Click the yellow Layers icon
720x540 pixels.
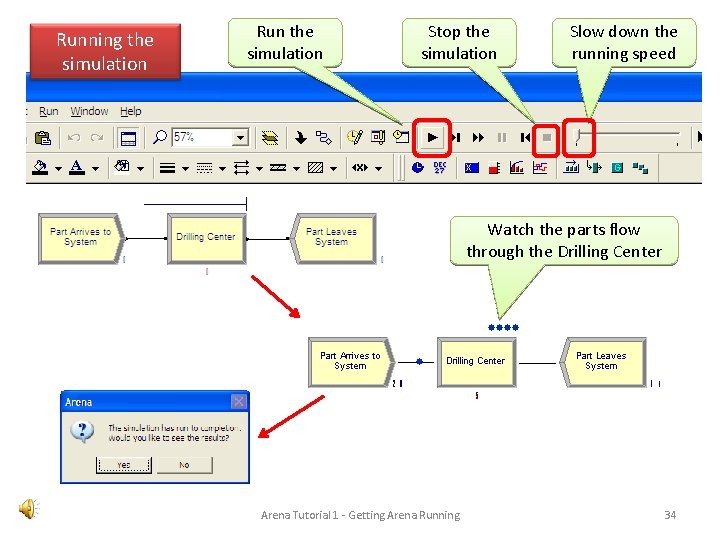pyautogui.click(x=270, y=138)
